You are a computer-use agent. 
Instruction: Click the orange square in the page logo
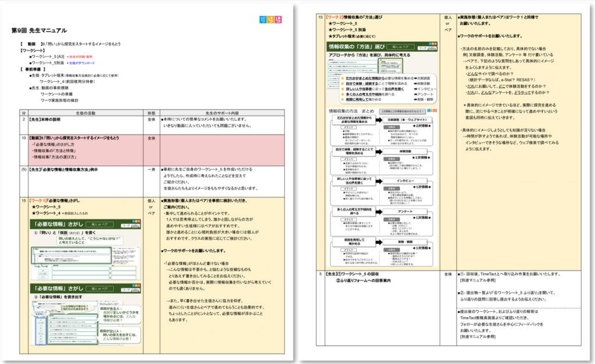(271, 20)
